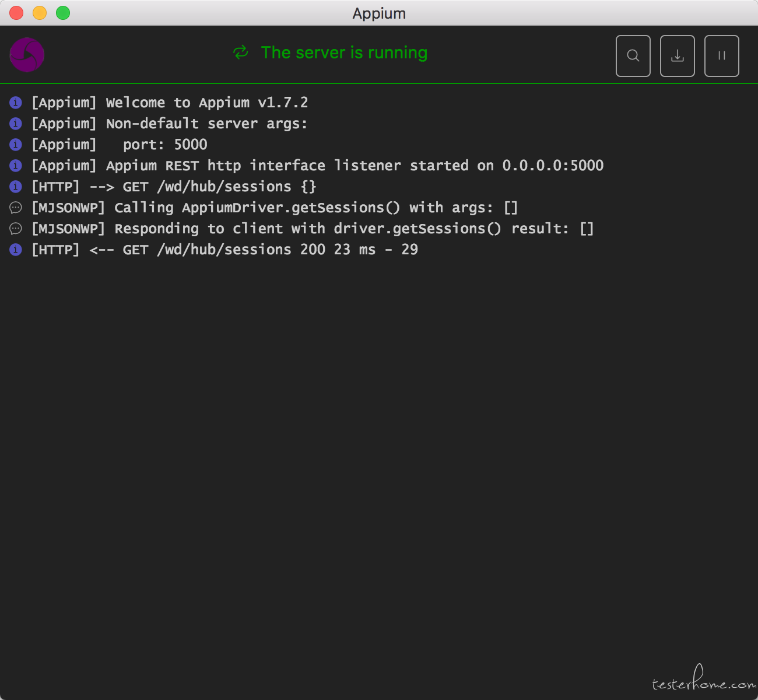Select 'The server is running' status text
The height and width of the screenshot is (700, 758).
point(344,52)
